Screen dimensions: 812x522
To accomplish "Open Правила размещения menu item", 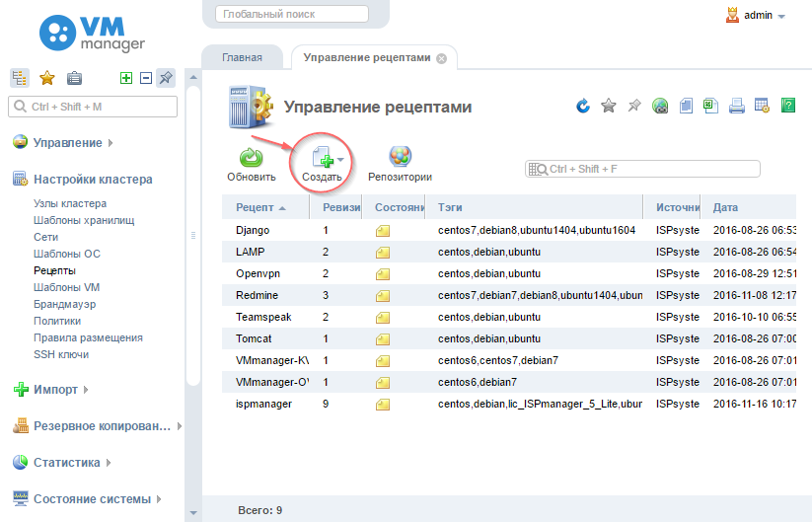I will pyautogui.click(x=88, y=337).
